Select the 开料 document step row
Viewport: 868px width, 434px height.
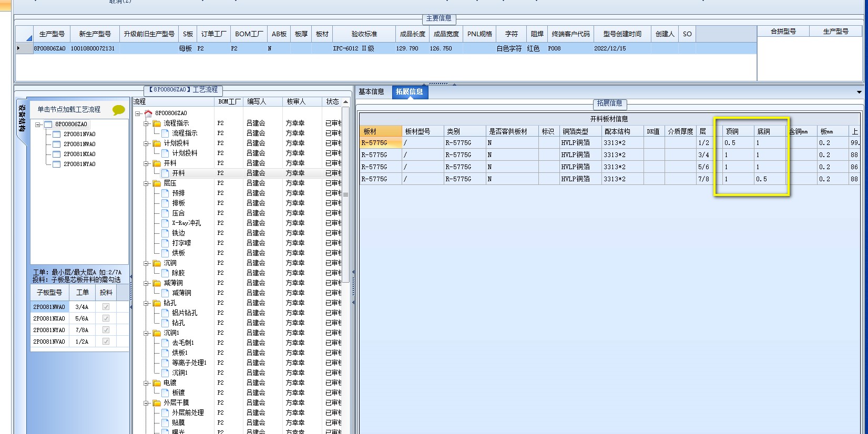tap(179, 173)
